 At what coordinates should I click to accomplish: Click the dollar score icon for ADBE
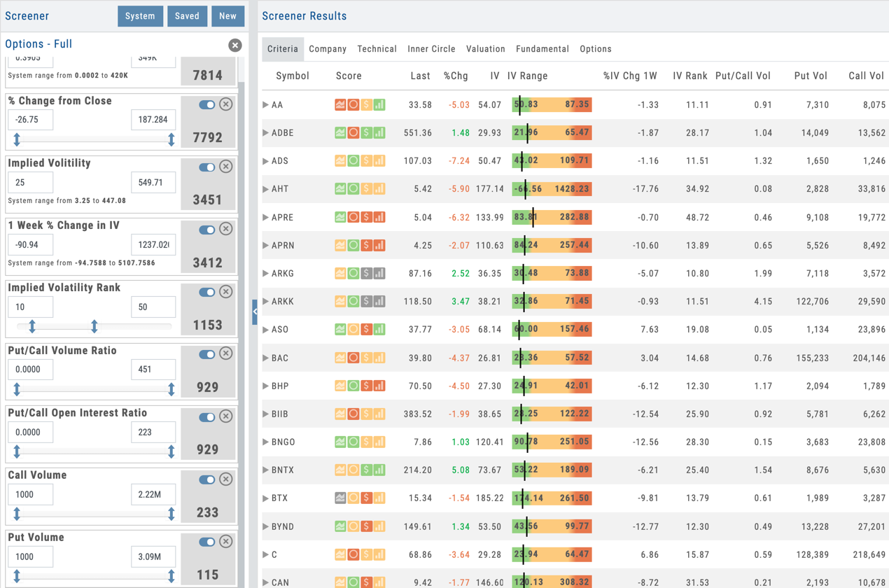(366, 133)
